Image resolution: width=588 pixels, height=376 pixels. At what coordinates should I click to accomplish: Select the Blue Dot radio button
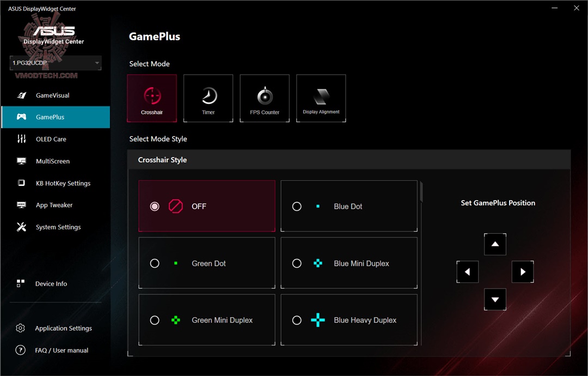(297, 207)
